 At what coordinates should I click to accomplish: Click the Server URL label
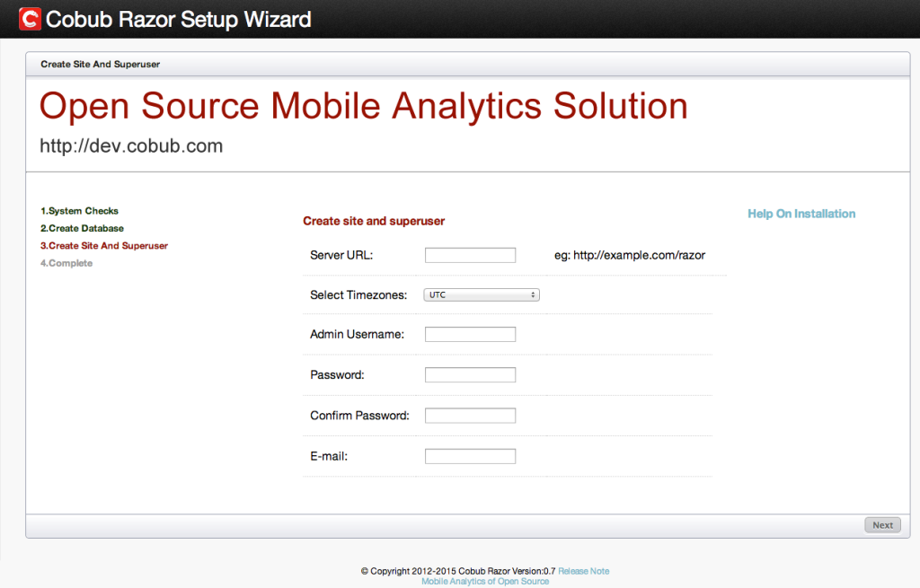(x=341, y=255)
